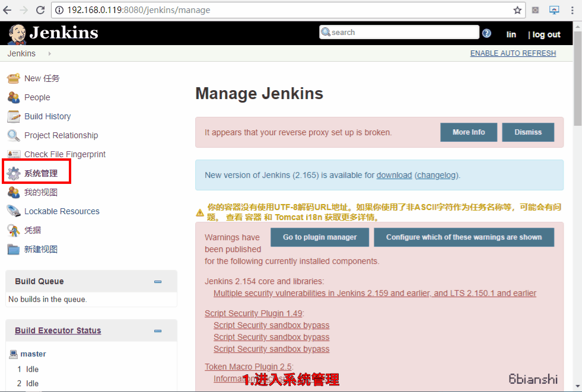This screenshot has height=392, width=582.
Task: Click the 新建视图 folder icon
Action: pyautogui.click(x=14, y=249)
